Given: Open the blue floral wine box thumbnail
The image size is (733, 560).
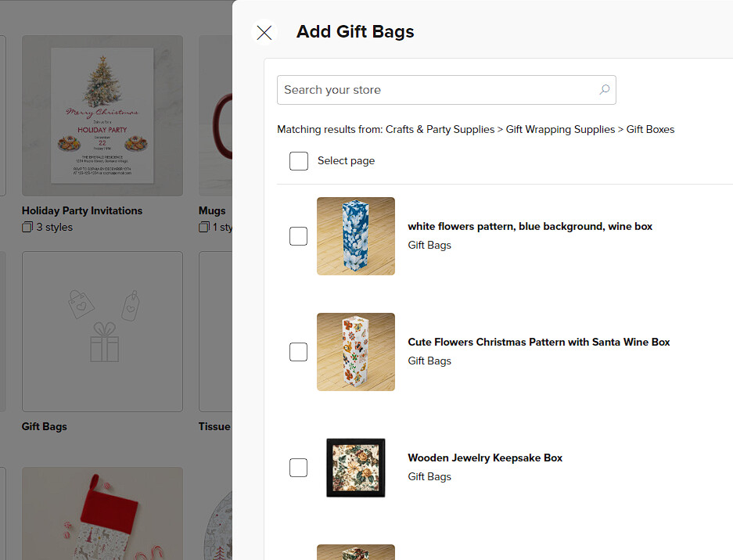Looking at the screenshot, I should [x=356, y=236].
